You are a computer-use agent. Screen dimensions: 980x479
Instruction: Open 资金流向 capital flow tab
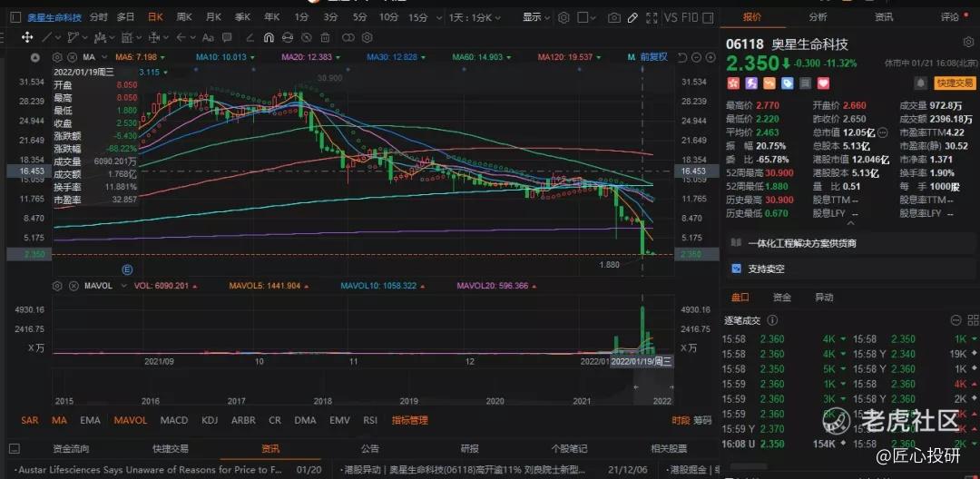[x=72, y=448]
